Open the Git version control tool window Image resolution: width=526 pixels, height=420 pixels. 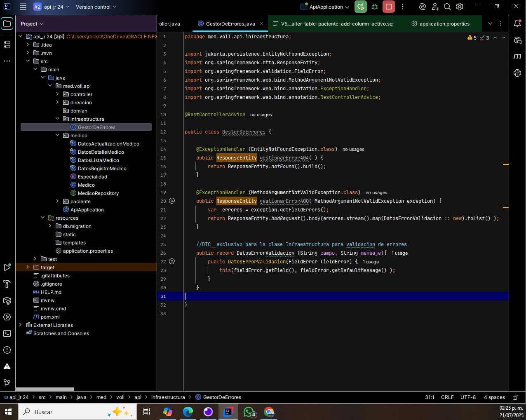click(7, 383)
